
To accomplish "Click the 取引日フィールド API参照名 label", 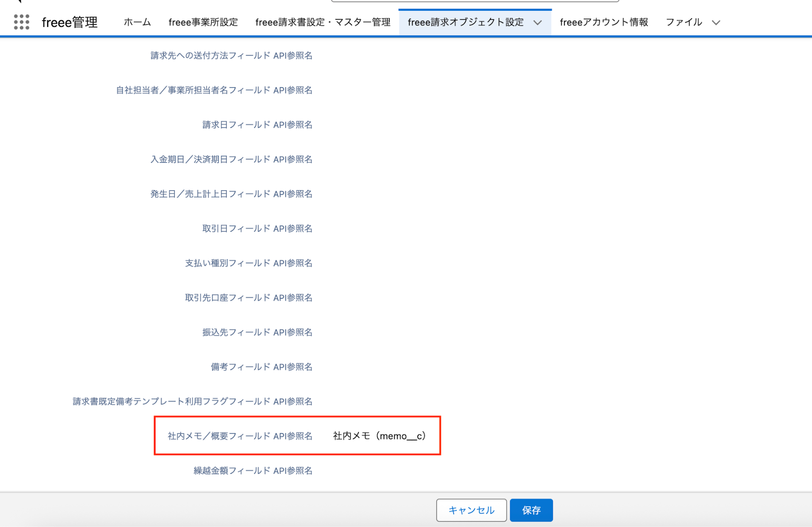I will click(257, 229).
